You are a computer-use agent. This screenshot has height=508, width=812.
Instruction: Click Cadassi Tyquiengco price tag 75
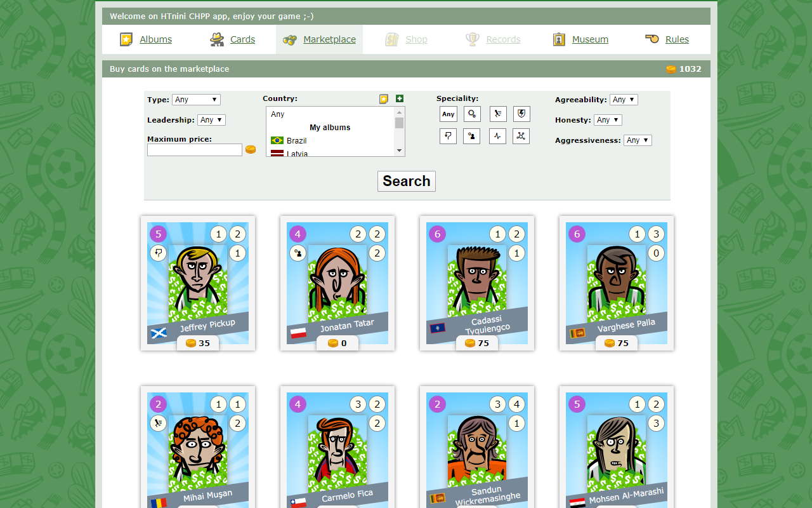[477, 344]
